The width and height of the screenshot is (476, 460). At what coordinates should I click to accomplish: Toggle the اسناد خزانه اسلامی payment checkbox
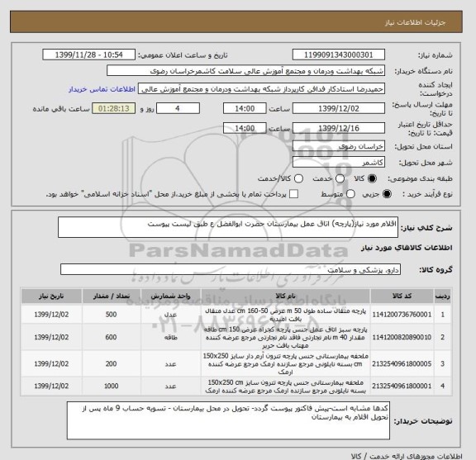(293, 194)
